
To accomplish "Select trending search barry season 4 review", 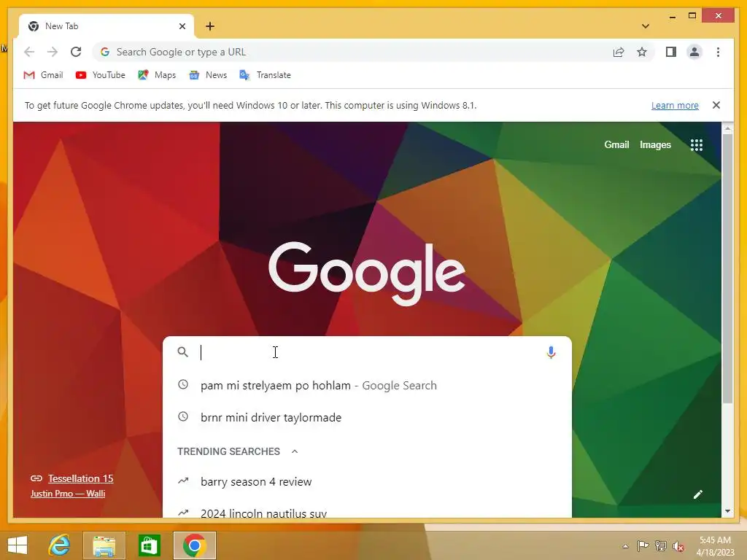I will (x=367, y=481).
